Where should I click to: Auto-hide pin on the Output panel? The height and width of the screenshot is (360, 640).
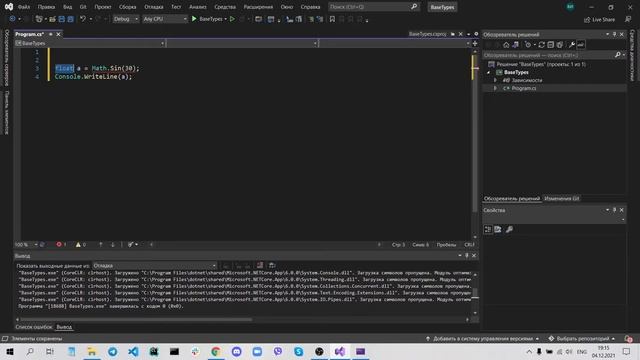(467, 256)
